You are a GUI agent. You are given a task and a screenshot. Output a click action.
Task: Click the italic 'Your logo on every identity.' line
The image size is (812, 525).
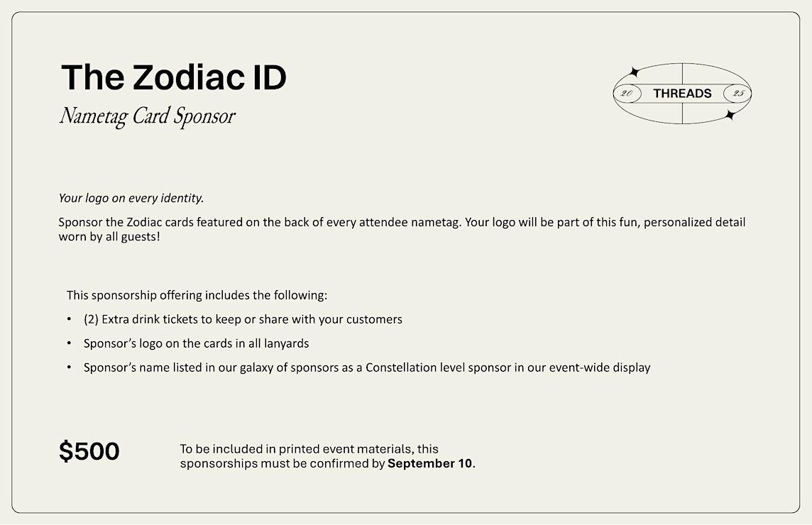click(x=131, y=198)
